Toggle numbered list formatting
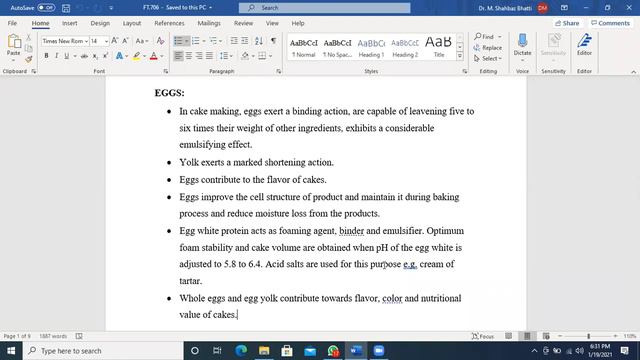The width and height of the screenshot is (640, 360). (196, 41)
